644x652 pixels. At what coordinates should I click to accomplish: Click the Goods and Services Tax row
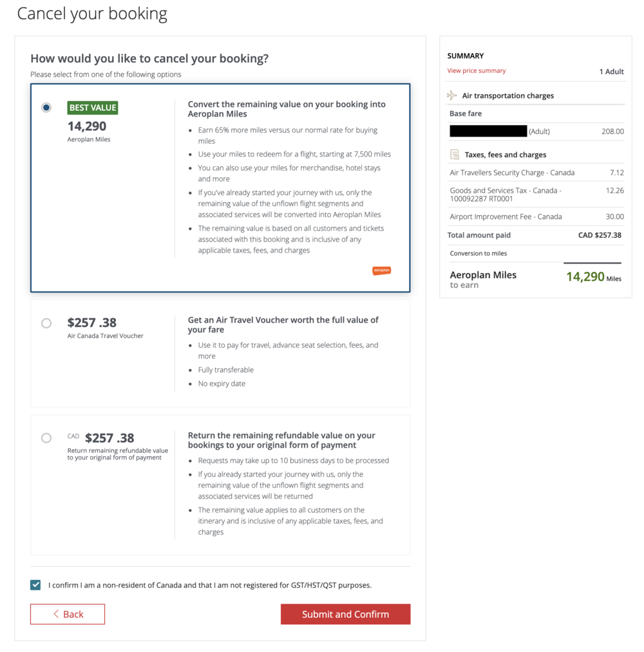point(535,195)
